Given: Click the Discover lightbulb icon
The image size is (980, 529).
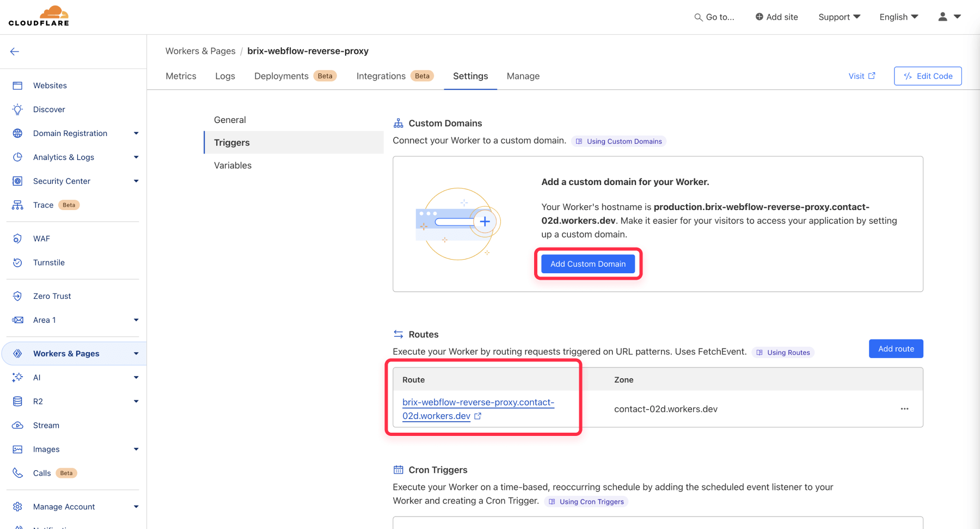Looking at the screenshot, I should (x=17, y=109).
